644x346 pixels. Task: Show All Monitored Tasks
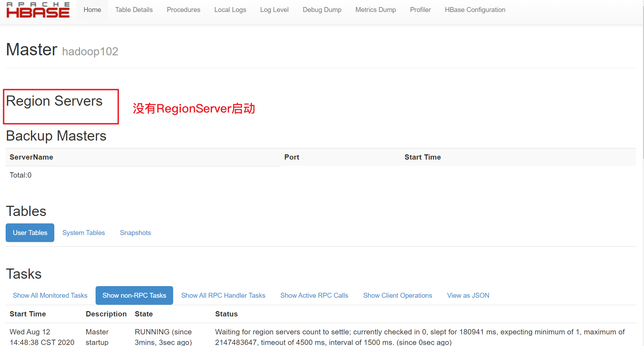[50, 296]
